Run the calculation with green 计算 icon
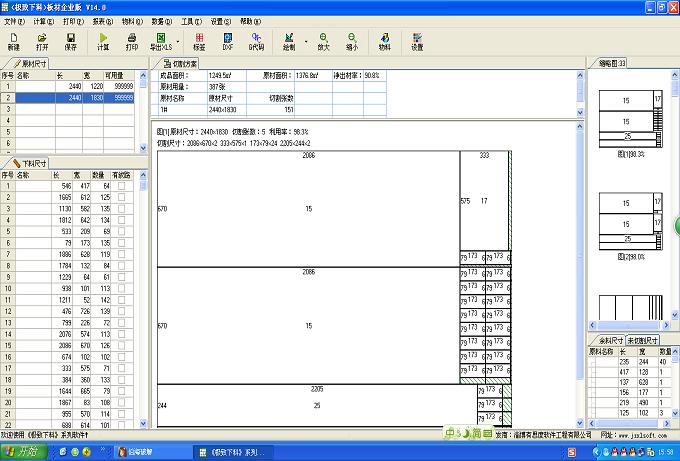The image size is (680, 461). pyautogui.click(x=103, y=42)
